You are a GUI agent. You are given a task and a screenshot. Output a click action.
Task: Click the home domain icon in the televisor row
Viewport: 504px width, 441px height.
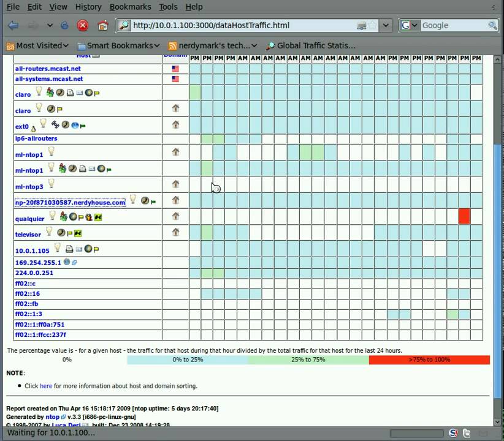coord(175,232)
